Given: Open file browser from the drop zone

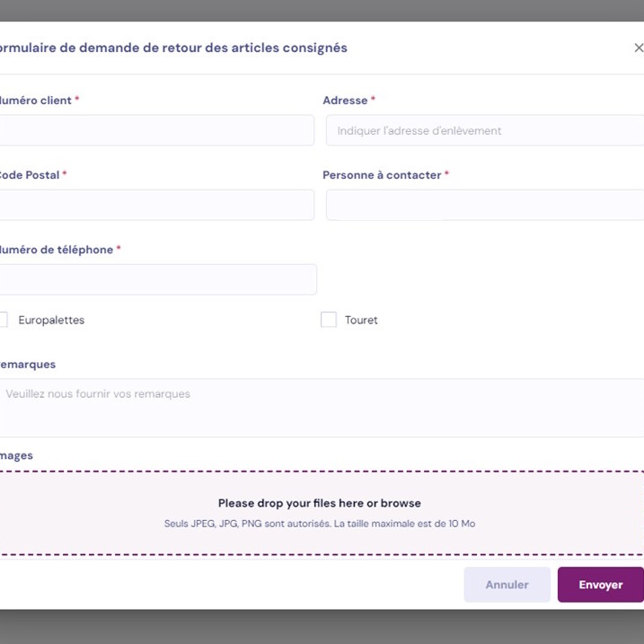Looking at the screenshot, I should (319, 512).
